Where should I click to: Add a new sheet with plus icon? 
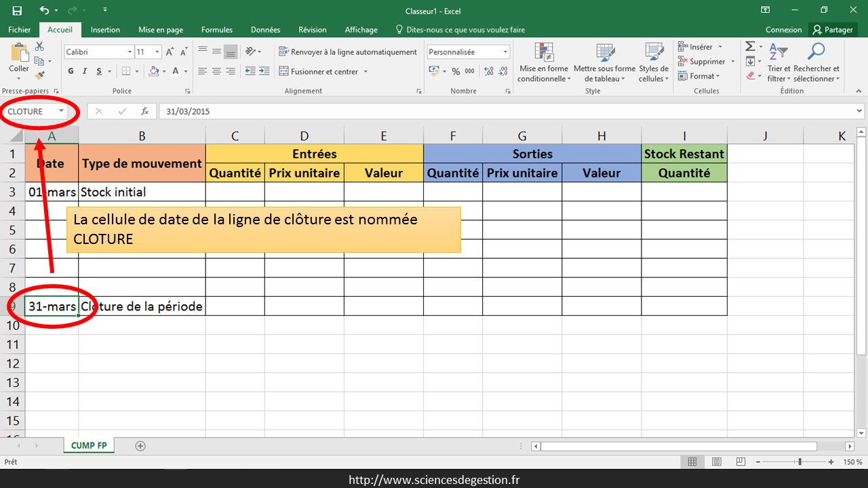click(140, 446)
